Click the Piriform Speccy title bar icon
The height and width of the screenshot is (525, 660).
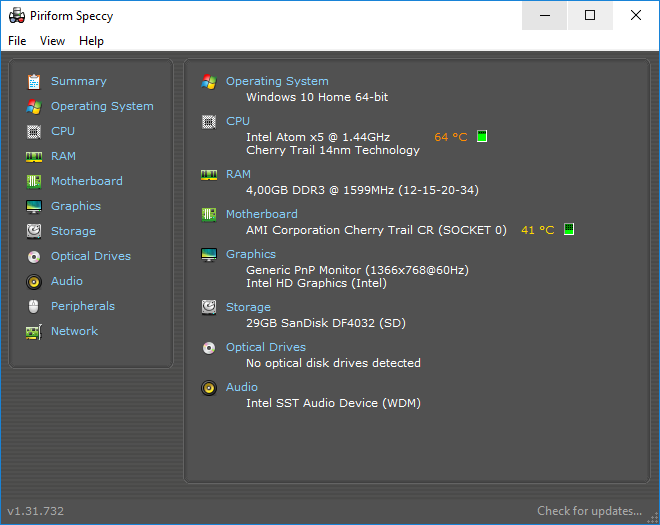(16, 15)
